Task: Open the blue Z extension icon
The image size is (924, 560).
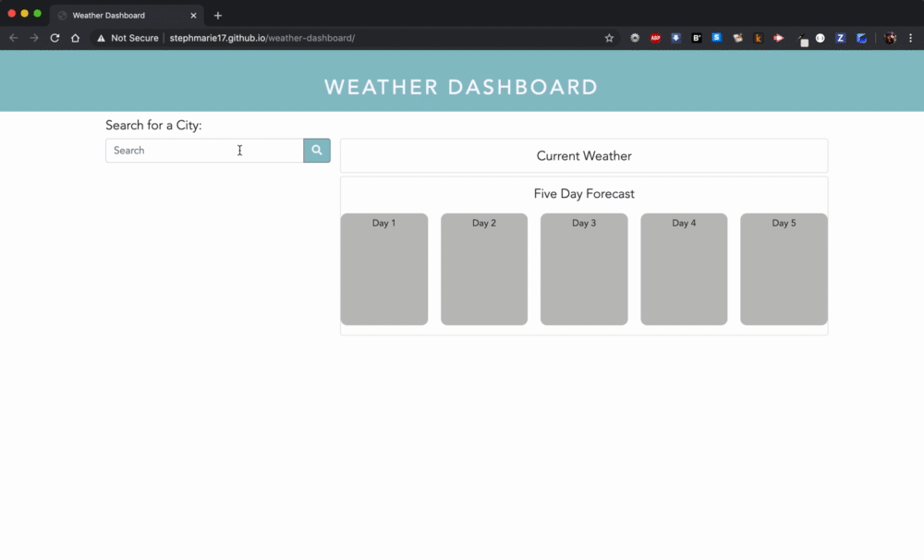Action: tap(841, 38)
